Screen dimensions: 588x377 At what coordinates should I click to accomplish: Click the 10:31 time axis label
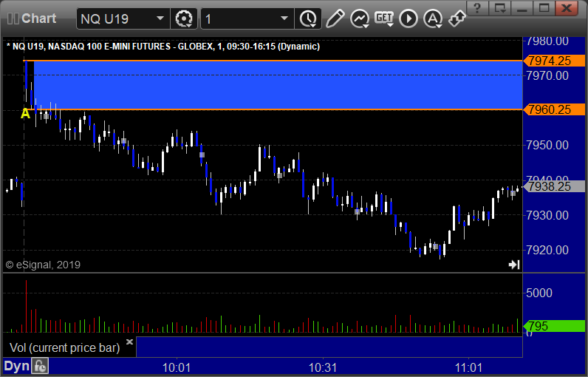323,367
